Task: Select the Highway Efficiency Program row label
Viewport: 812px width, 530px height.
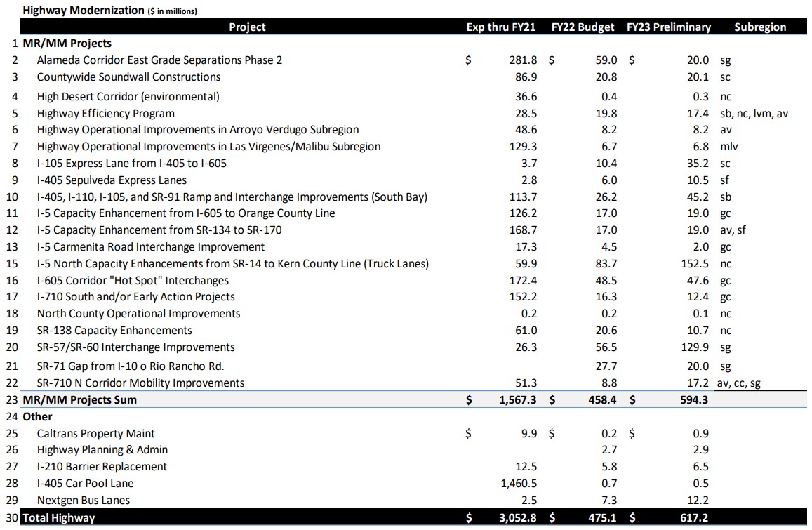Action: (x=105, y=114)
